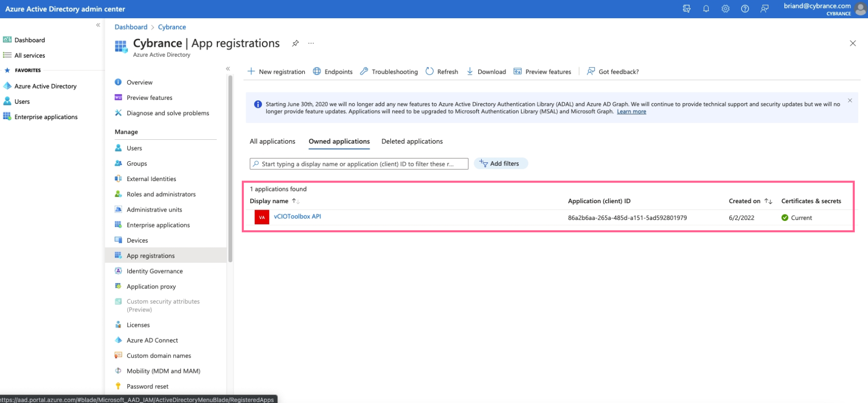Screen dimensions: 868x403
Task: Open notifications bell in top bar
Action: (706, 9)
